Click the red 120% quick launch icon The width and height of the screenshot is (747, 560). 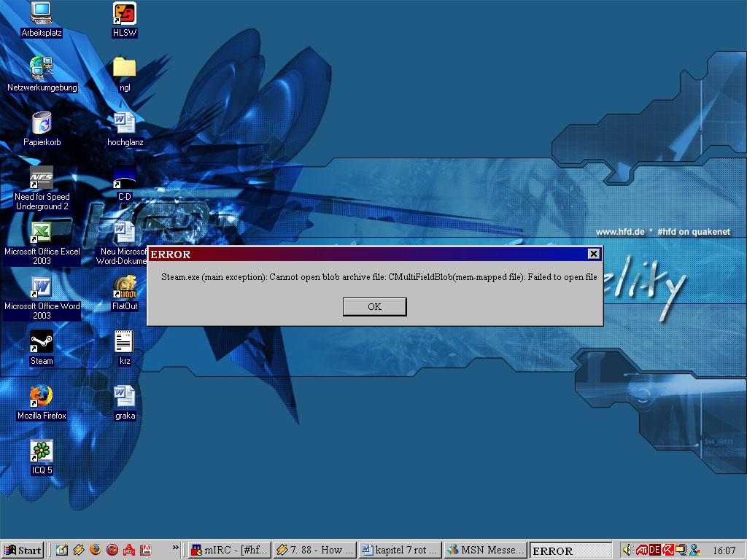129,550
